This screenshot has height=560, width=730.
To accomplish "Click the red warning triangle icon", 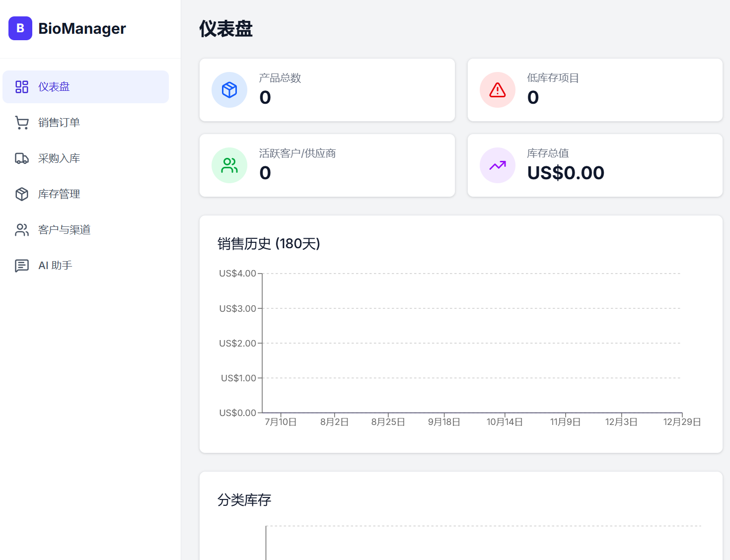I will pyautogui.click(x=497, y=90).
